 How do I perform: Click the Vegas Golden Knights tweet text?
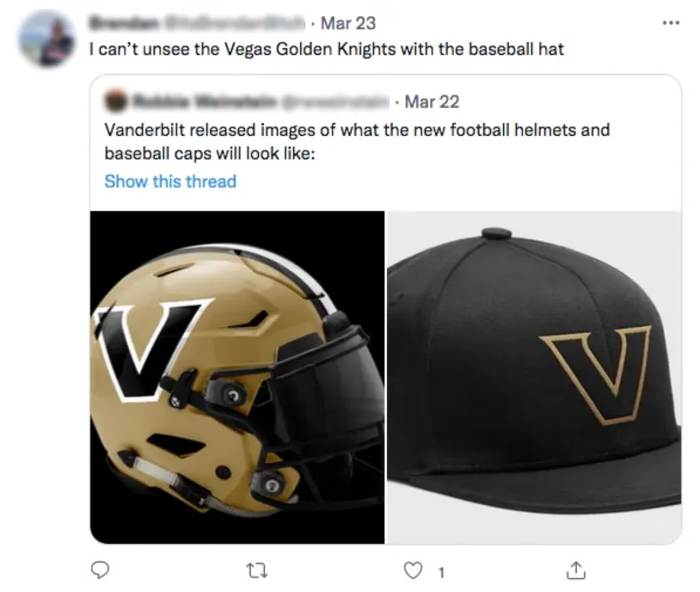326,49
